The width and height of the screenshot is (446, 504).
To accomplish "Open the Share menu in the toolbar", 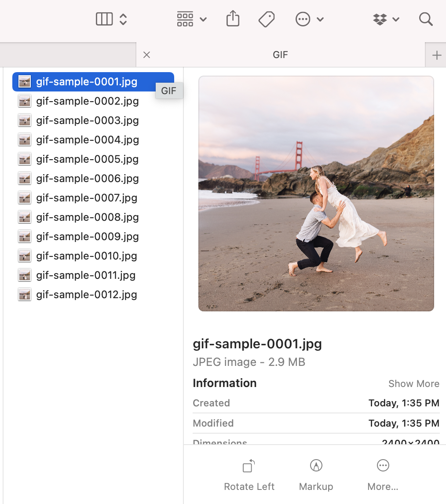I will pyautogui.click(x=233, y=19).
